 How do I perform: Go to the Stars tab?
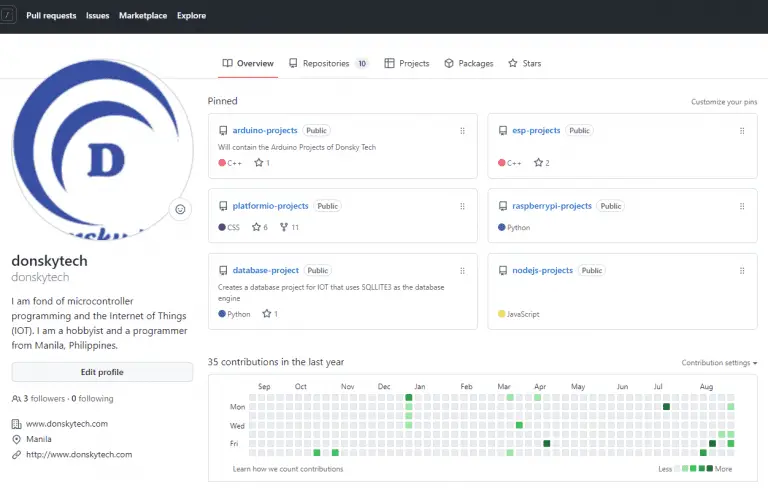tap(524, 63)
